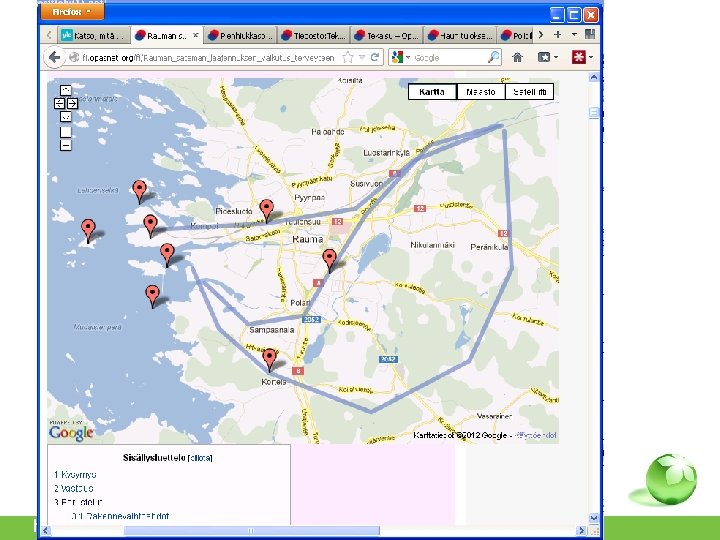720x540 pixels.
Task: Open contents entry '1 Kysymys'
Action: click(x=75, y=475)
